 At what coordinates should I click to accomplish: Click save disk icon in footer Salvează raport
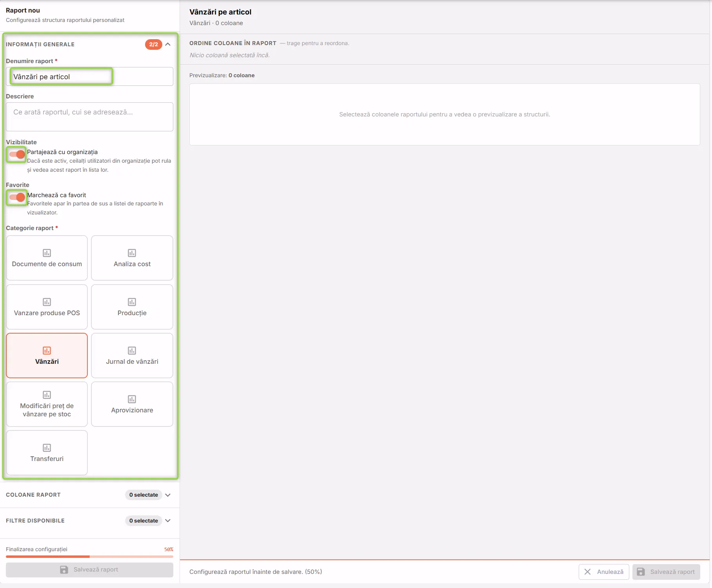(x=641, y=572)
